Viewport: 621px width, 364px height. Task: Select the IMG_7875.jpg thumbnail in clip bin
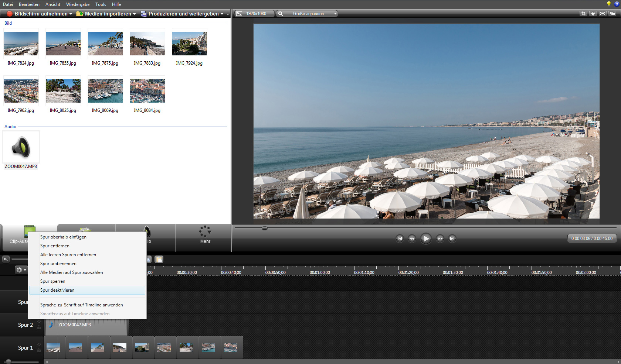pyautogui.click(x=105, y=43)
